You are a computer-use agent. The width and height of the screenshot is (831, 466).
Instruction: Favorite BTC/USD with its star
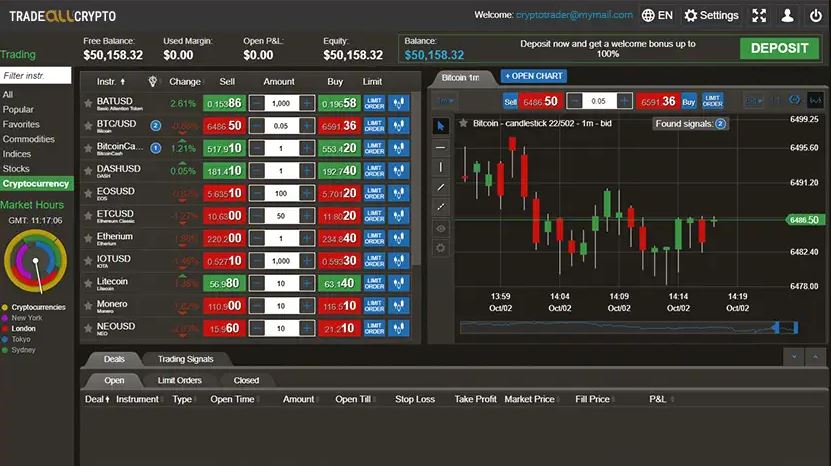coord(88,126)
